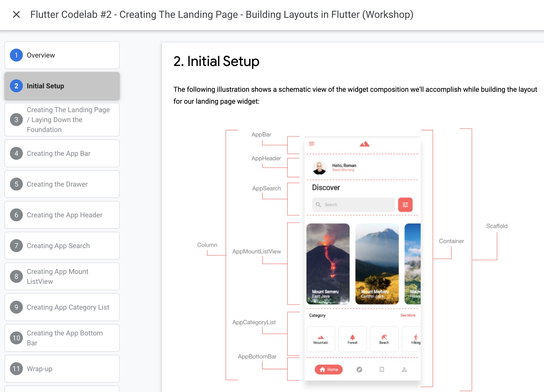Go to Creating the App Bottom Bar
The width and height of the screenshot is (544, 392).
62,338
